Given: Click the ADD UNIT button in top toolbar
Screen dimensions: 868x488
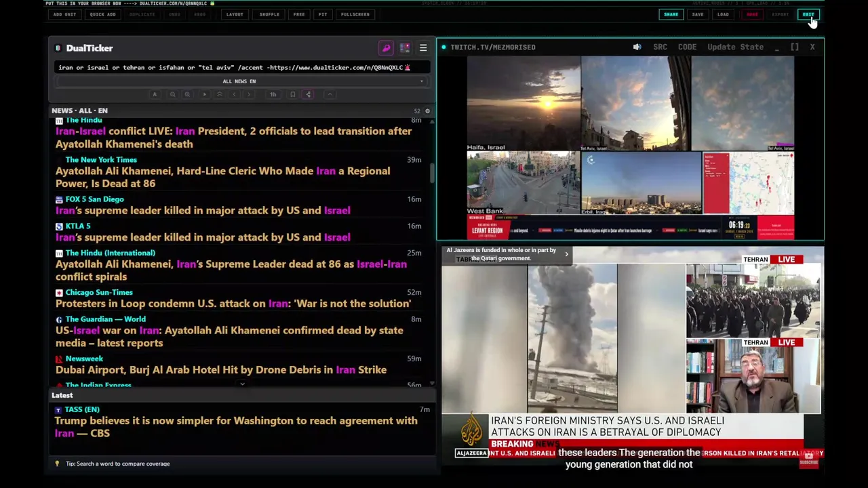Looking at the screenshot, I should click(65, 14).
